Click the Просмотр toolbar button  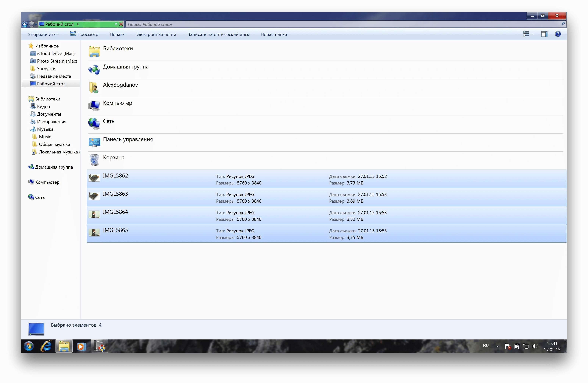[84, 35]
